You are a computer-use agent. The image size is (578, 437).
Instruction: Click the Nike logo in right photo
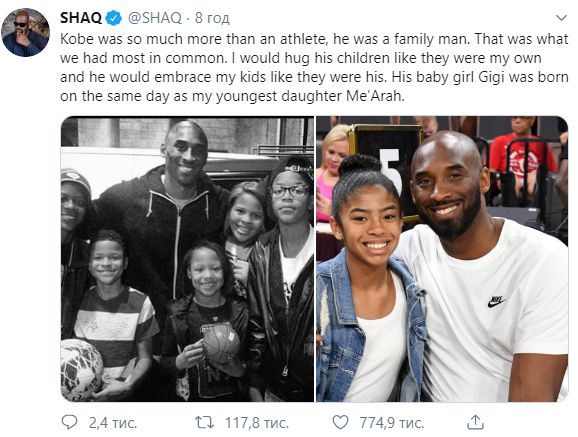(x=497, y=301)
